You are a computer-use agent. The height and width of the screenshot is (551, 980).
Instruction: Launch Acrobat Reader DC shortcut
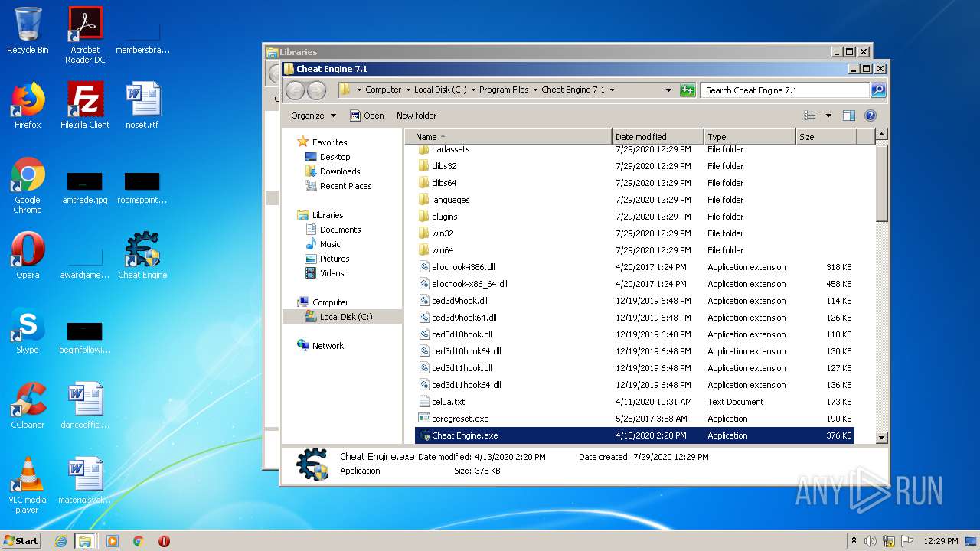tap(85, 35)
